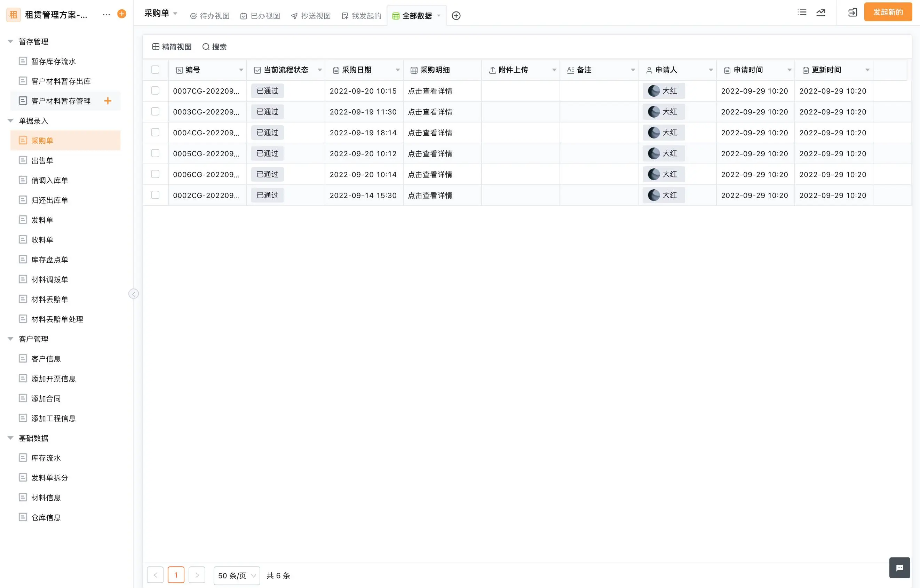The height and width of the screenshot is (588, 920).
Task: Collapse the 单据录入 sidebar group
Action: (11, 121)
